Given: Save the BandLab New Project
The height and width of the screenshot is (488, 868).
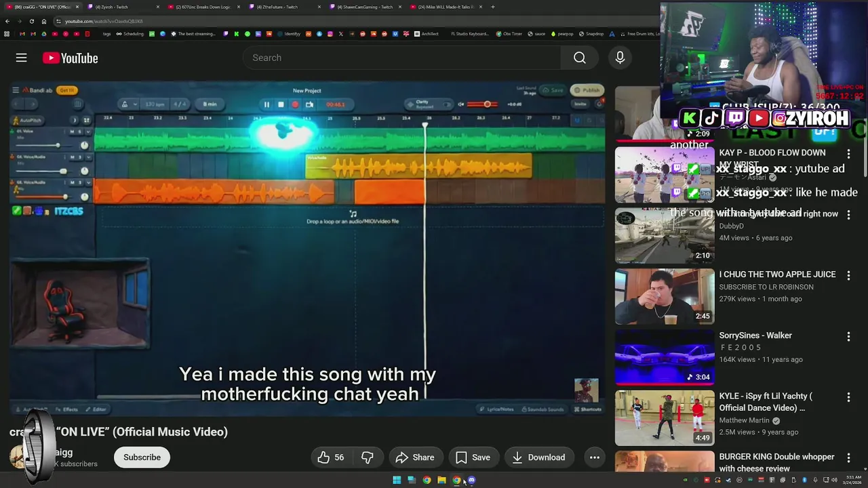Looking at the screenshot, I should pyautogui.click(x=553, y=90).
